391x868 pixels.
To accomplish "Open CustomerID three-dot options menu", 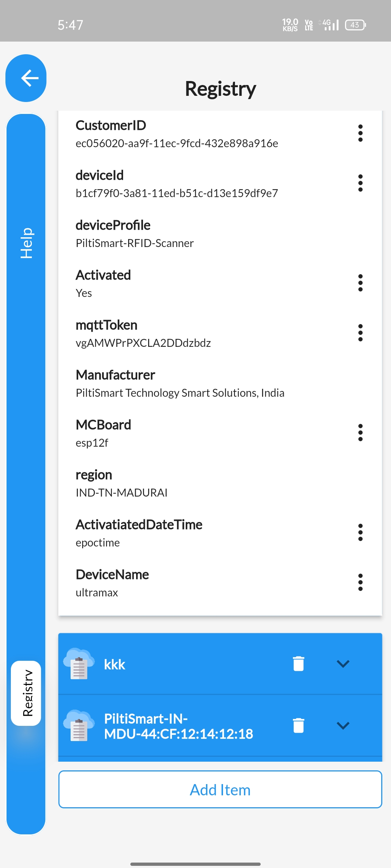I will click(360, 133).
